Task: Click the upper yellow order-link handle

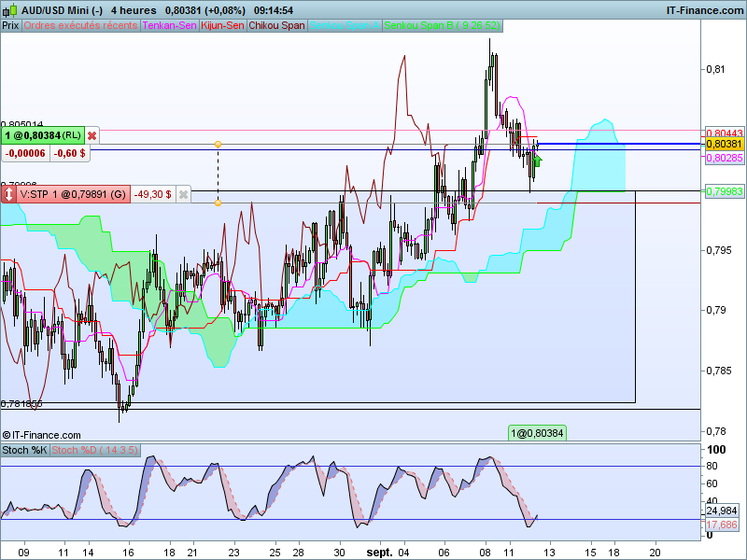Action: [x=218, y=144]
